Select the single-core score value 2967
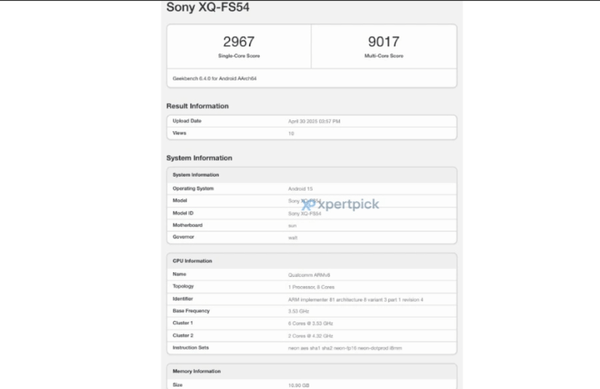600x389 pixels. coord(239,42)
